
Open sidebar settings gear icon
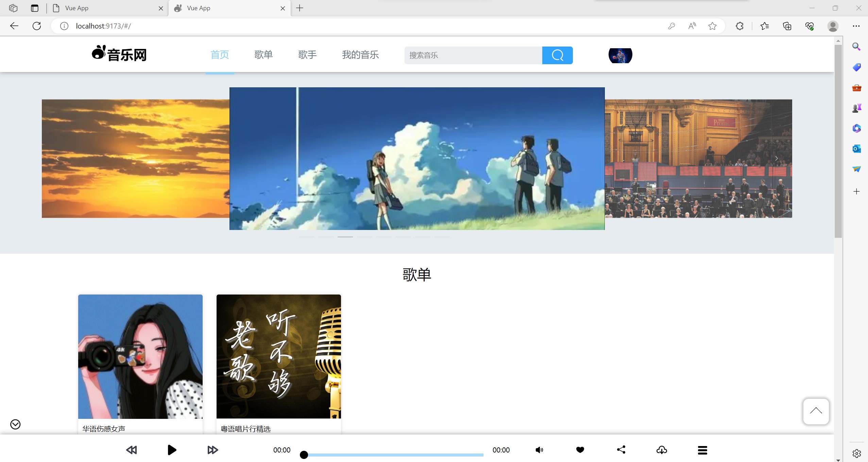point(856,453)
